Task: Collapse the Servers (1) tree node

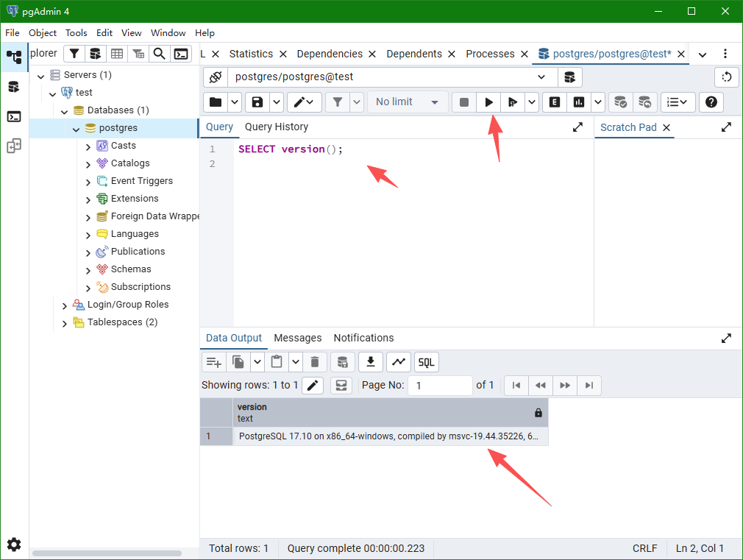Action: click(40, 76)
